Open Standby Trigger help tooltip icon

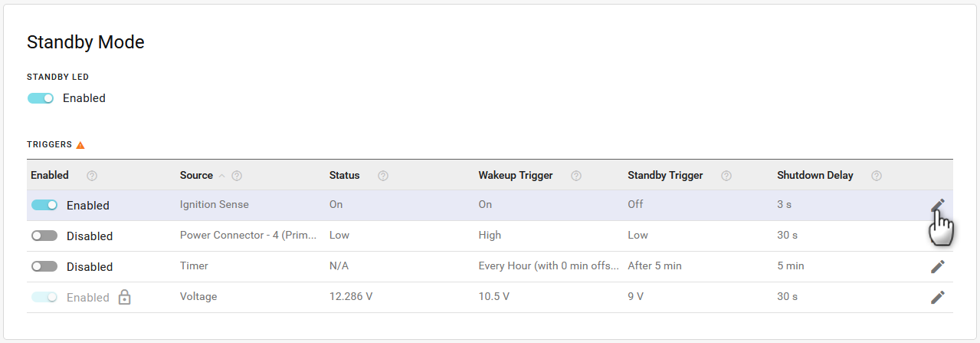[x=726, y=176]
